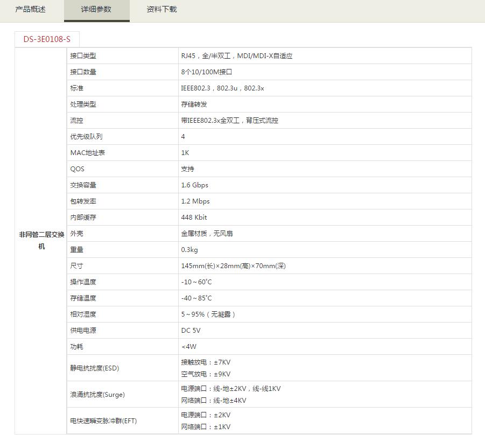
Task: Select the 详细参数 tab
Action: pos(96,10)
